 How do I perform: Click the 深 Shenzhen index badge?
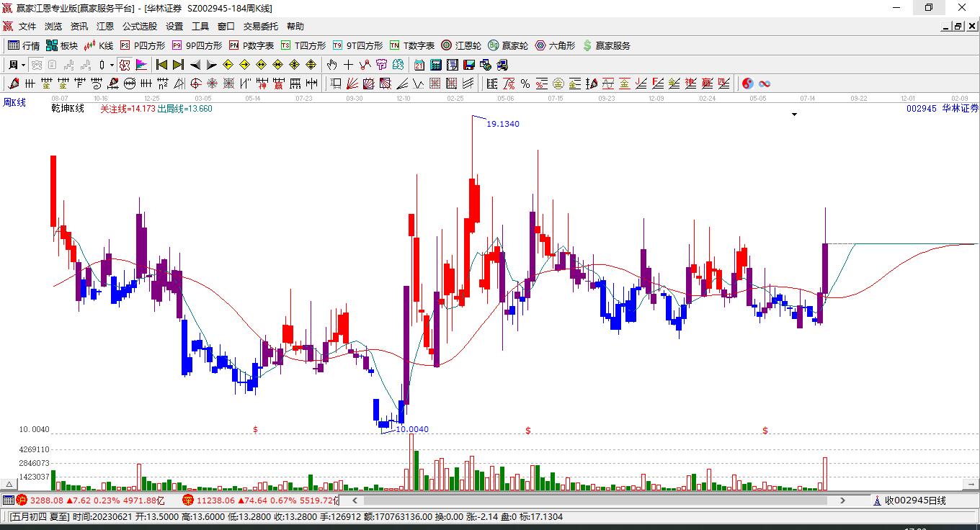coord(188,500)
